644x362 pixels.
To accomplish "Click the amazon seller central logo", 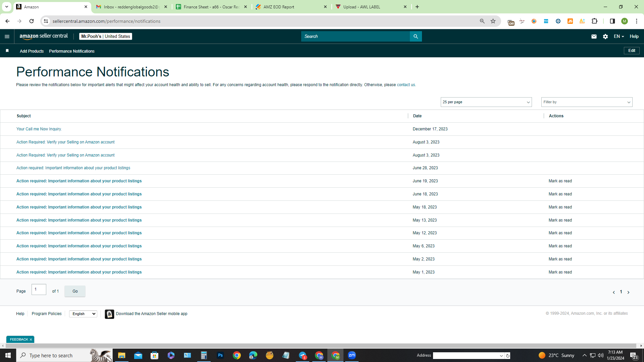I will (x=44, y=36).
